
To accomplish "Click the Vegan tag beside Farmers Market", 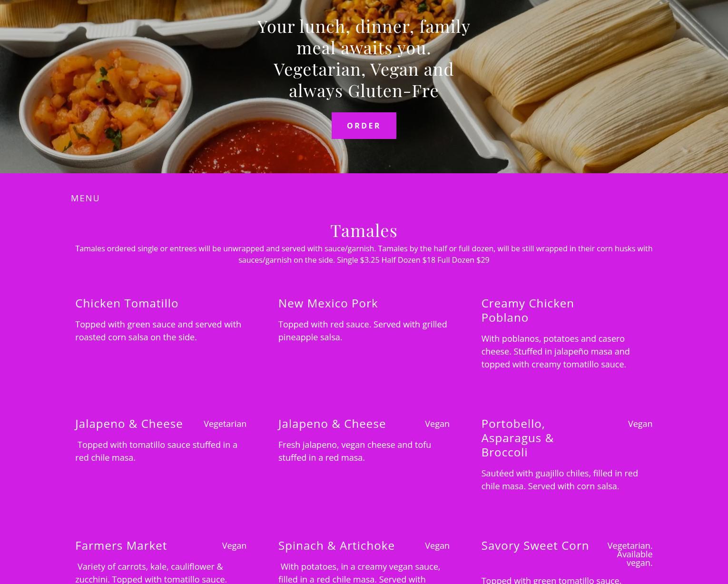I will pos(234,545).
